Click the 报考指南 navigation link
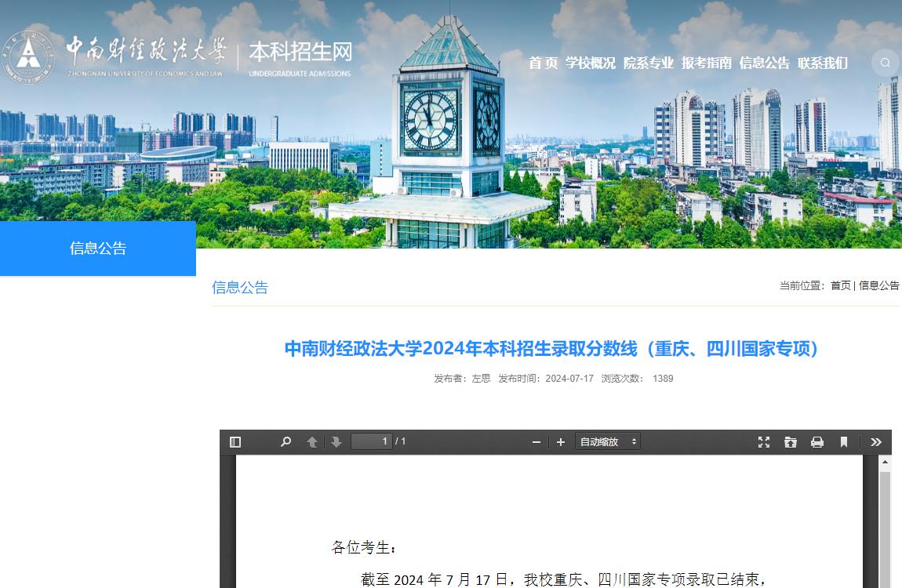The image size is (902, 588). click(x=707, y=64)
